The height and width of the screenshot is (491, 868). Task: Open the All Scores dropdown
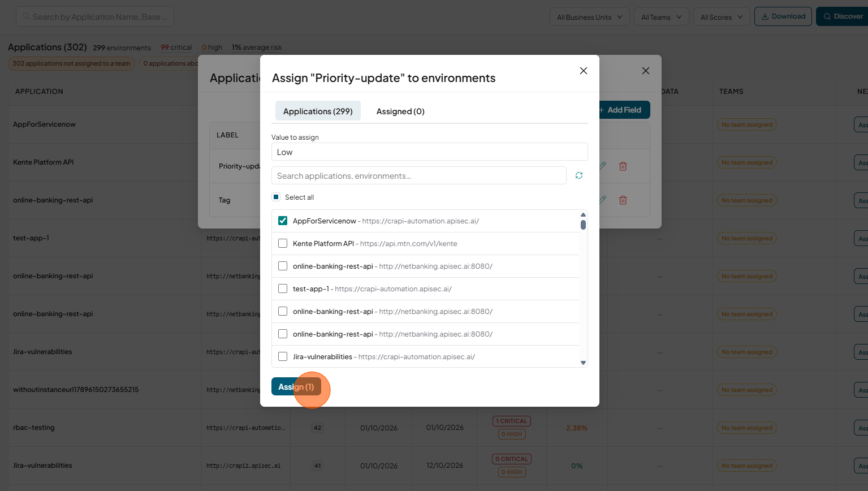pyautogui.click(x=722, y=17)
